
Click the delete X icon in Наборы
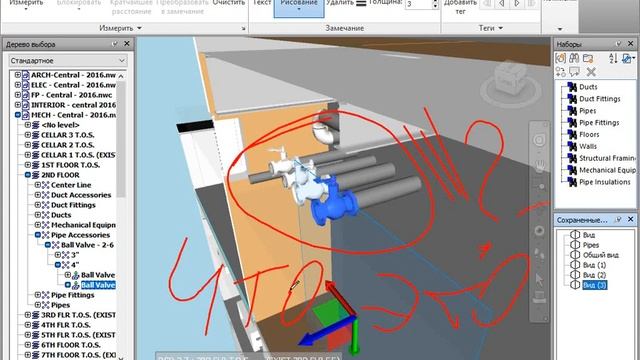coord(591,72)
